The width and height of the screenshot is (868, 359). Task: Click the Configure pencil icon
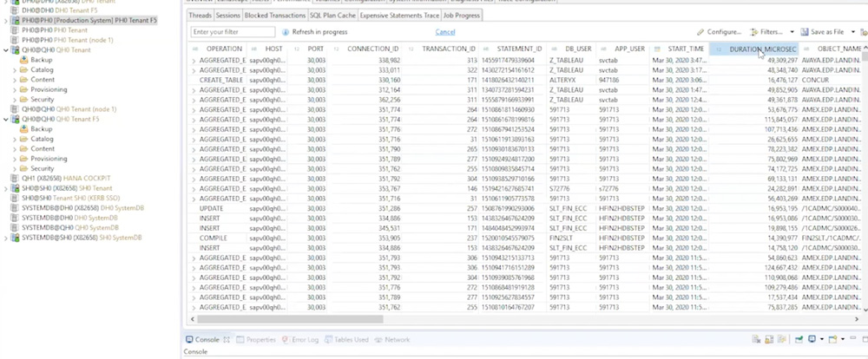point(700,32)
